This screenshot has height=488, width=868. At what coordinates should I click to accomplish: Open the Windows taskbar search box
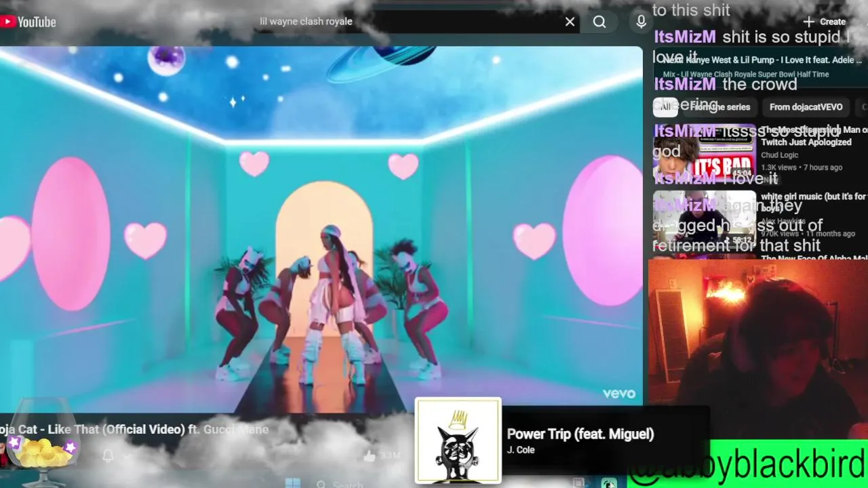(347, 485)
